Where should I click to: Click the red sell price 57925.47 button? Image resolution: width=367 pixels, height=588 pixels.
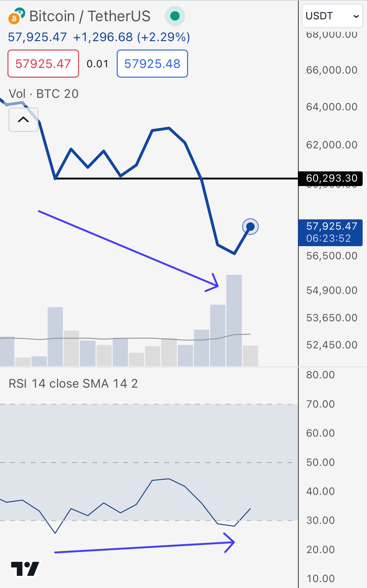tap(43, 64)
